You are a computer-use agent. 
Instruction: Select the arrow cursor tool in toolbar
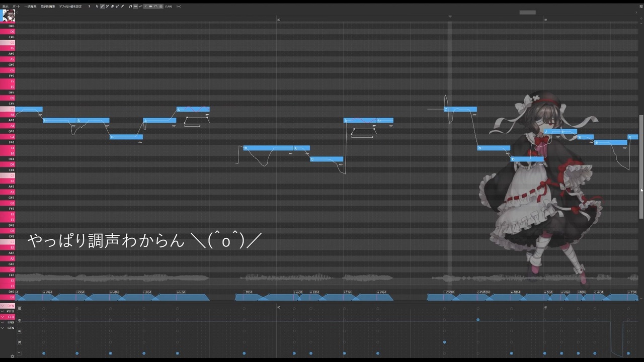pyautogui.click(x=97, y=7)
